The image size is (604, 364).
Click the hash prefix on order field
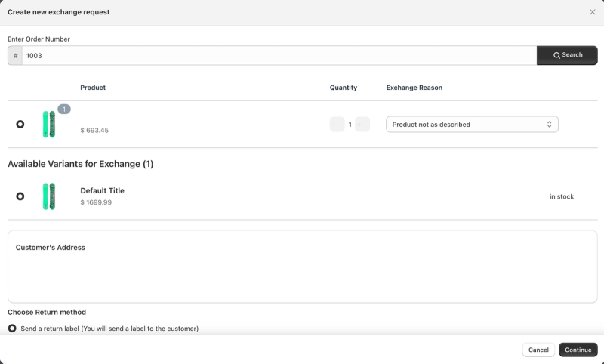[15, 55]
